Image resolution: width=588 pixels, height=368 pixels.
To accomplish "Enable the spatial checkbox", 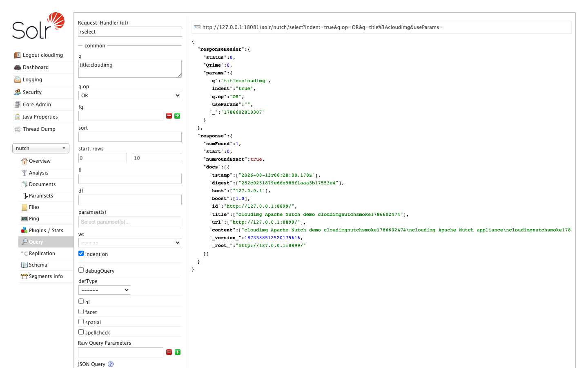I will (81, 322).
